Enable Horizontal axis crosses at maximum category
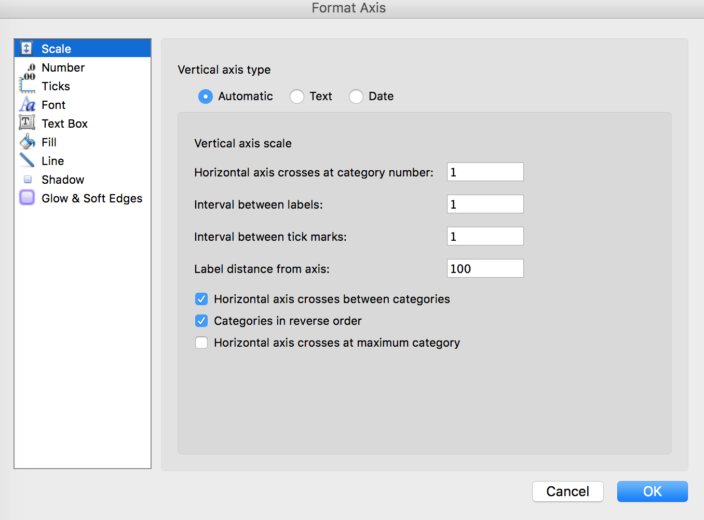 pos(201,343)
